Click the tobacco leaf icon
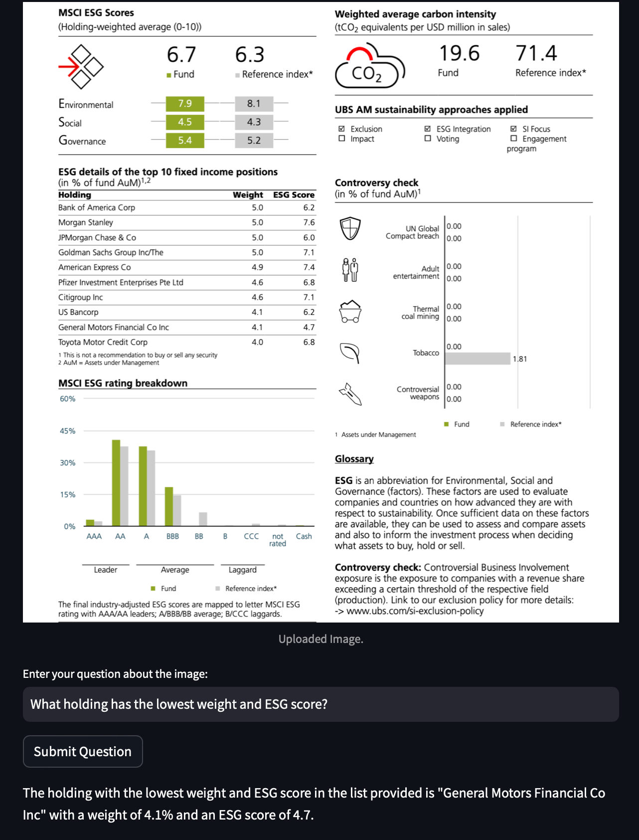Viewport: 639px width, 840px height. 350,353
